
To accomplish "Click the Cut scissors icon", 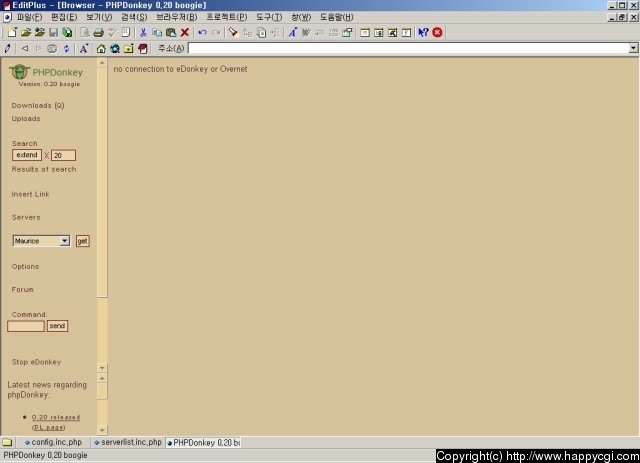I will [143, 32].
